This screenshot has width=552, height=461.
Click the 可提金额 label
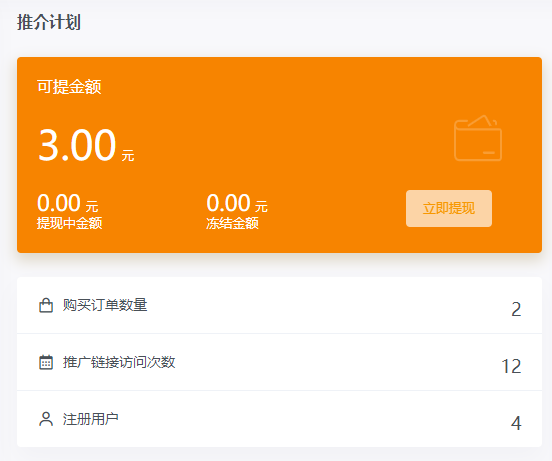click(x=69, y=87)
